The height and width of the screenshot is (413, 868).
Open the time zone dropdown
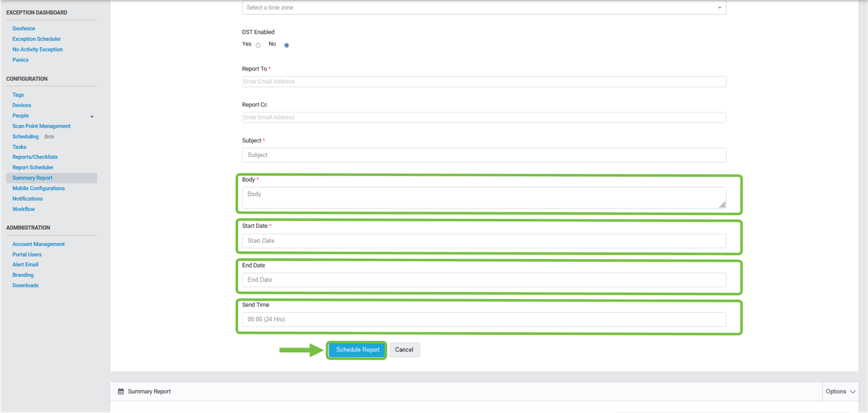(x=483, y=8)
